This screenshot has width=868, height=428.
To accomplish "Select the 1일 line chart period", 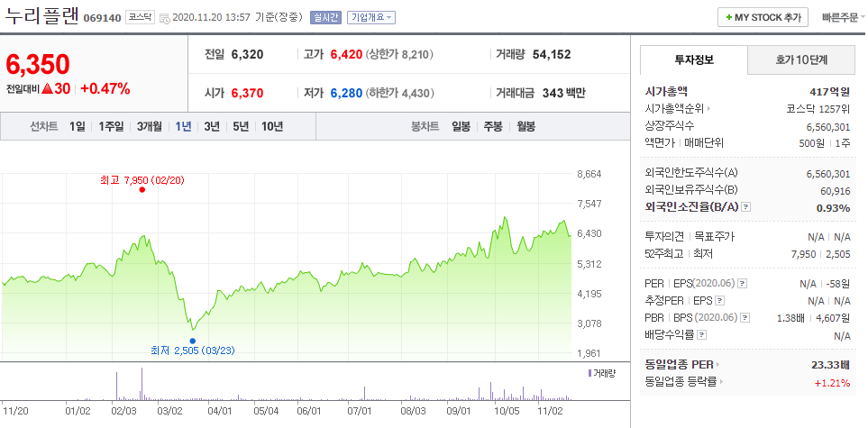I will (78, 127).
